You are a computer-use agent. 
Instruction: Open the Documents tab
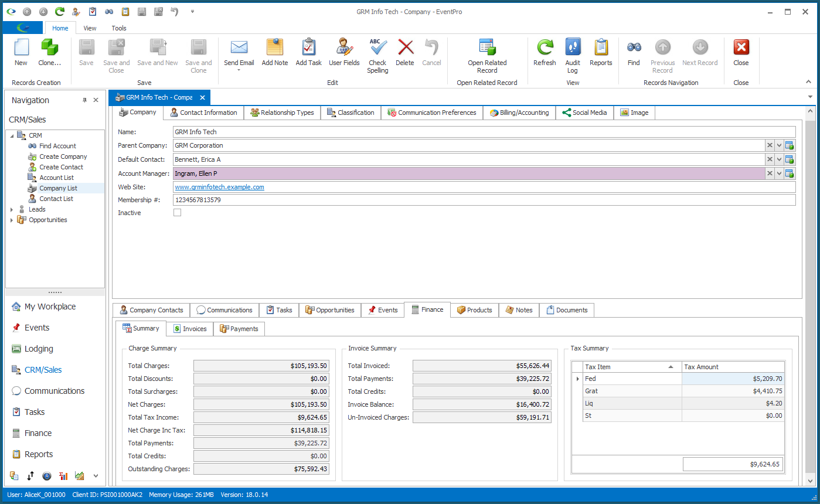tap(567, 310)
